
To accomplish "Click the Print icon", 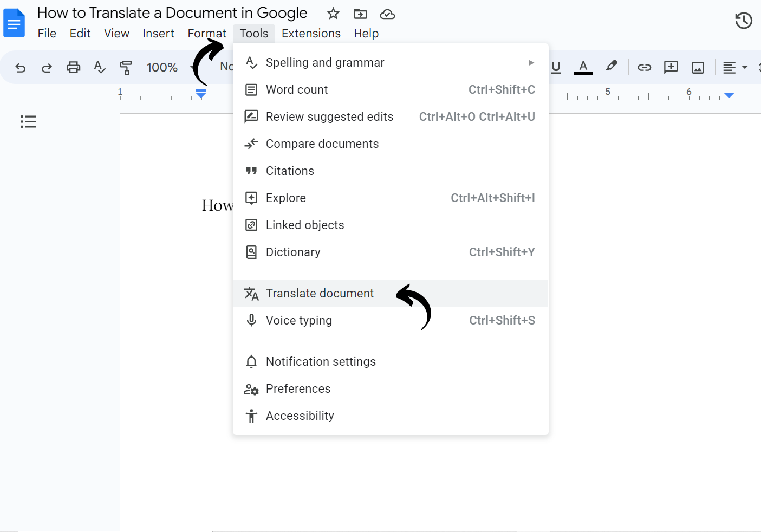I will pyautogui.click(x=73, y=67).
